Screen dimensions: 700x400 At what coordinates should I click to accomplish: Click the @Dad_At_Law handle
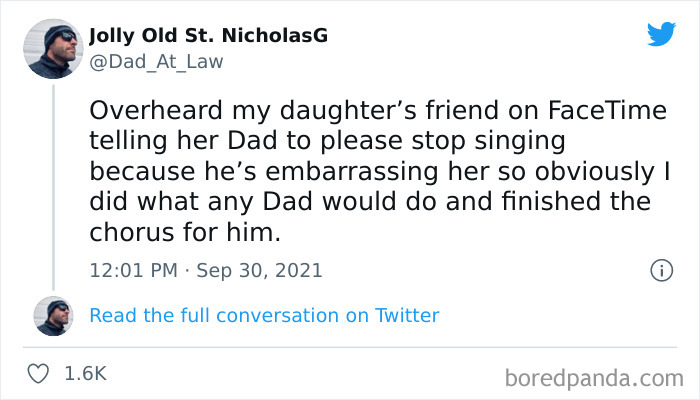(156, 62)
